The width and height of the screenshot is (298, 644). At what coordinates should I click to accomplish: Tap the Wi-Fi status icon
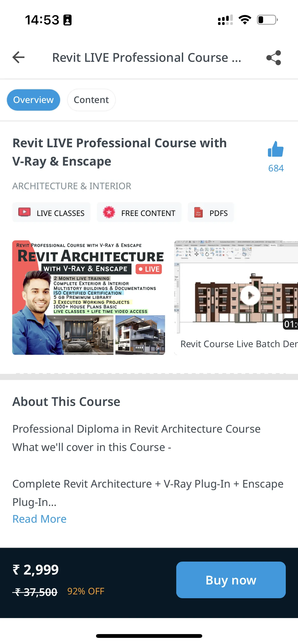tap(245, 20)
